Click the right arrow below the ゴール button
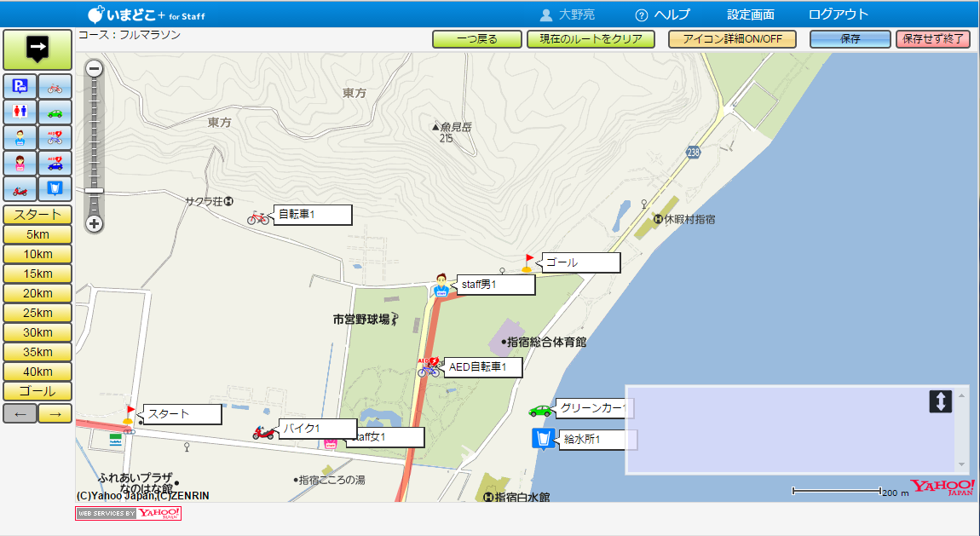Viewport: 980px width, 536px height. (55, 413)
